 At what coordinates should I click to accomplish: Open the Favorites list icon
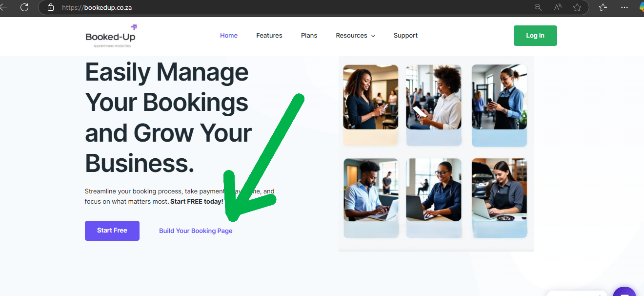click(x=603, y=7)
